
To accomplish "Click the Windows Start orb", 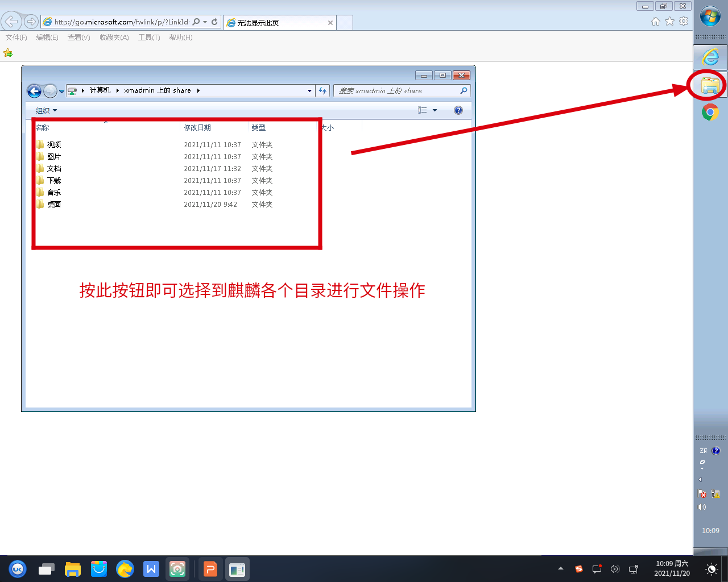I will point(710,16).
